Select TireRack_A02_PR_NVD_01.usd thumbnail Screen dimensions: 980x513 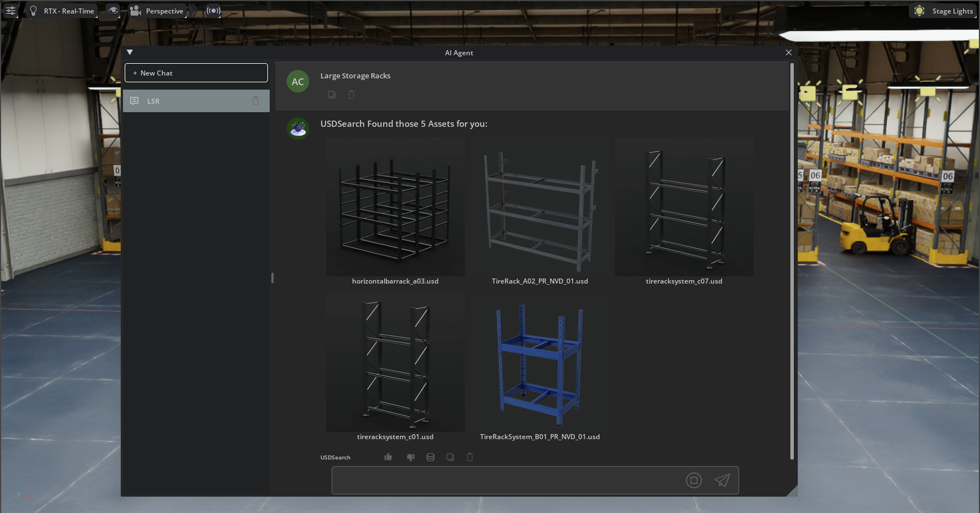pyautogui.click(x=540, y=207)
